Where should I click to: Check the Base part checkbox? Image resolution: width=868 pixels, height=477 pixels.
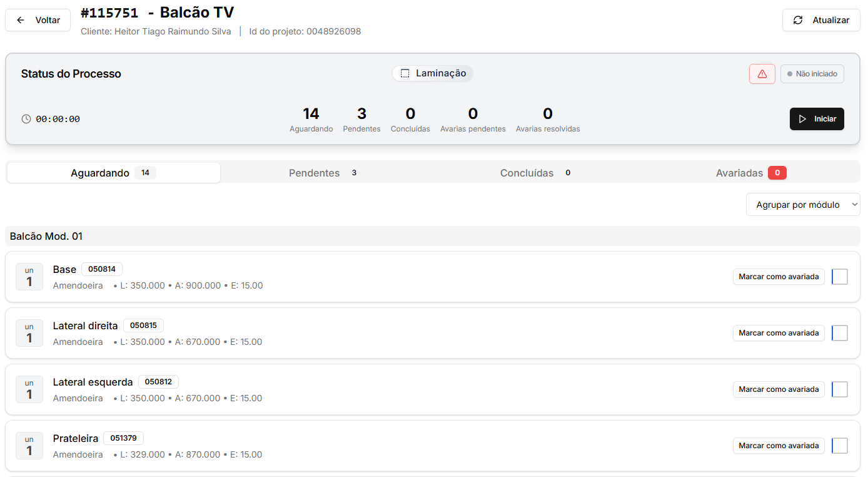840,277
